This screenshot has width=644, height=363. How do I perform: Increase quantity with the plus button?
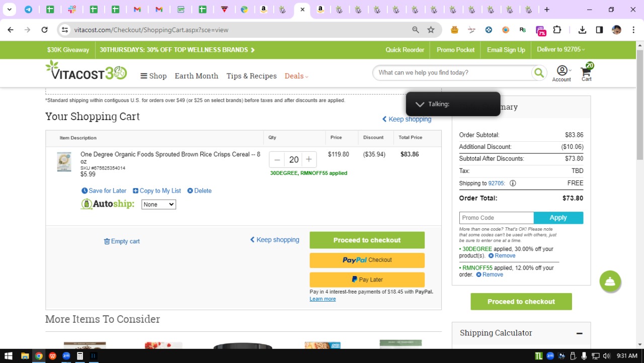click(309, 159)
